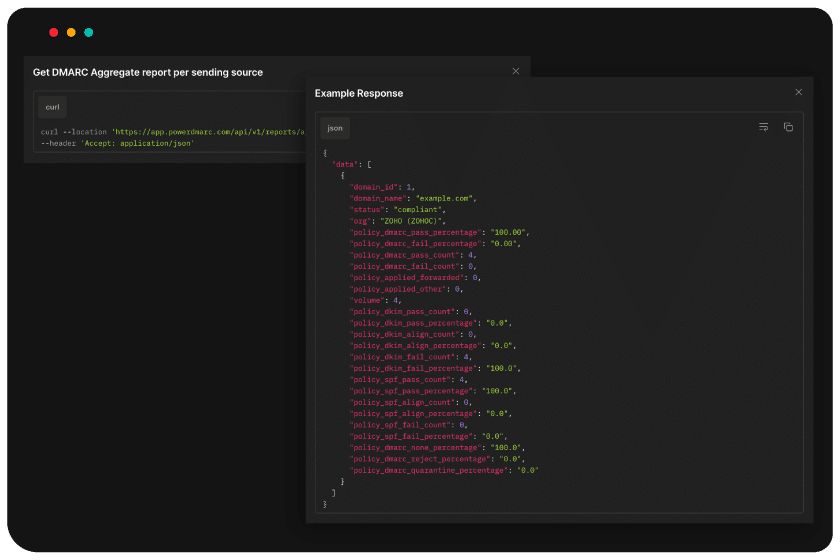Click the "policy_spf_pass_percentage" line
The image size is (840, 560).
[433, 391]
